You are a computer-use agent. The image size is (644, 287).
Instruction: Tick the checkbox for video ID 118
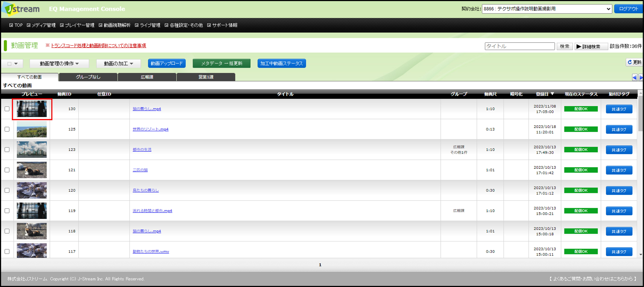[7, 231]
